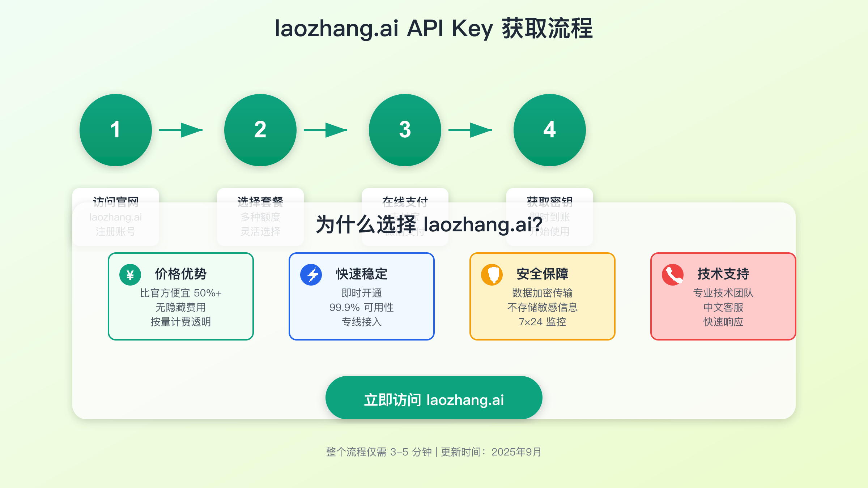Viewport: 868px width, 488px height.
Task: Select step circle number 2
Action: click(x=260, y=130)
